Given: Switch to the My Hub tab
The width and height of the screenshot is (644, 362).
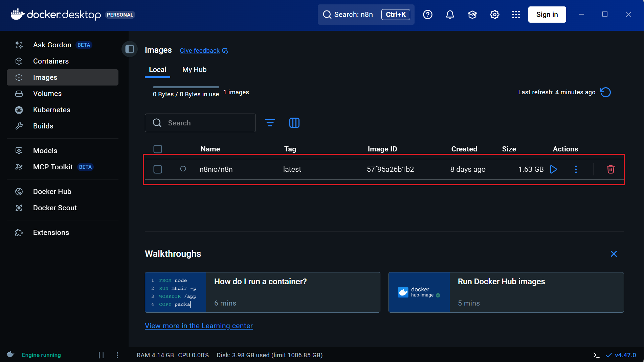Looking at the screenshot, I should (x=194, y=70).
